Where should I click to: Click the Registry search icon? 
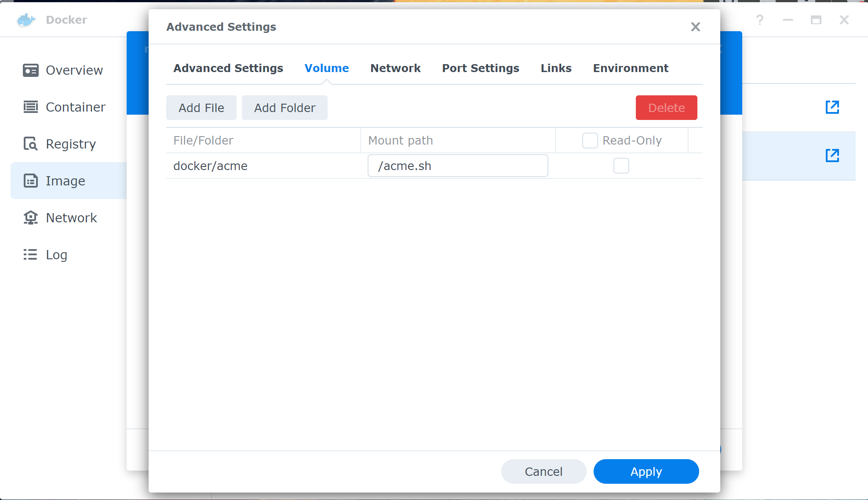[30, 144]
